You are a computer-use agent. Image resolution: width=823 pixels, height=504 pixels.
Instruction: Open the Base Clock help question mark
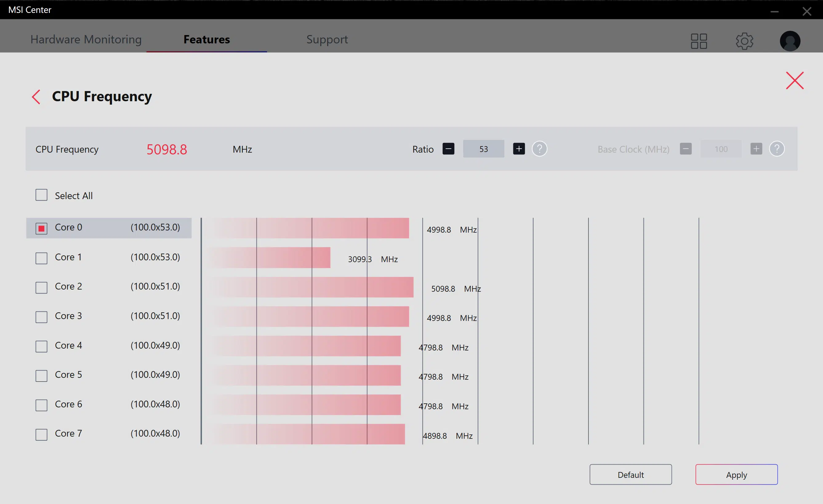pos(777,149)
